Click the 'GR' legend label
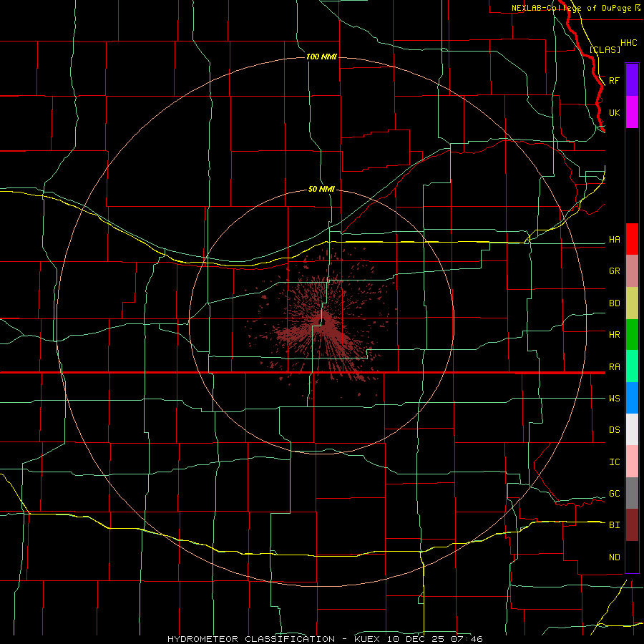644x644 pixels. coord(614,271)
